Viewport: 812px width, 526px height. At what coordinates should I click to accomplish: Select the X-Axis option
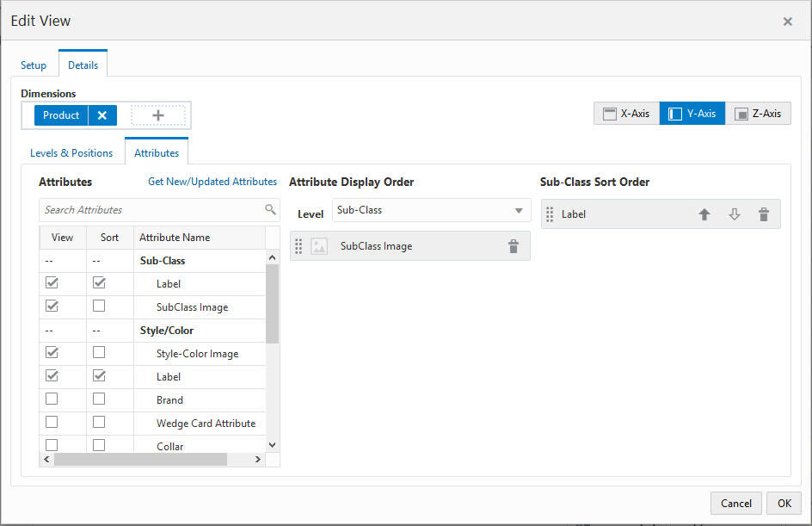click(x=626, y=113)
